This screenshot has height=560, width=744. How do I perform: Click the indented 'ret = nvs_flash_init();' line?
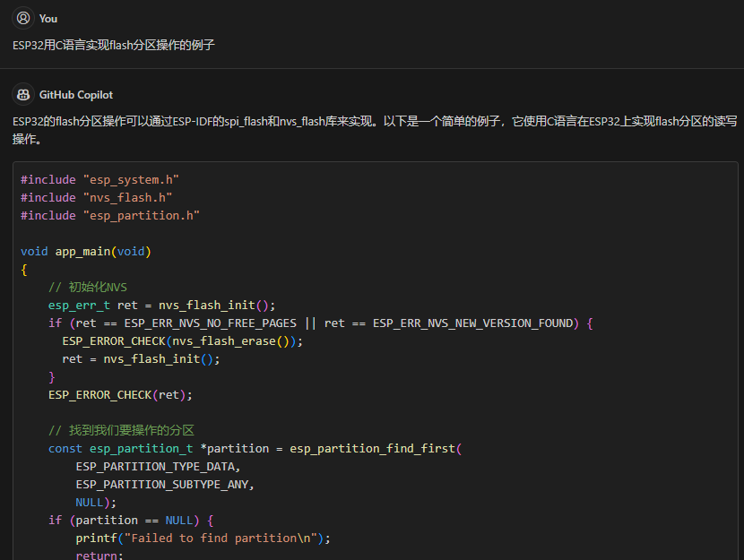point(142,359)
